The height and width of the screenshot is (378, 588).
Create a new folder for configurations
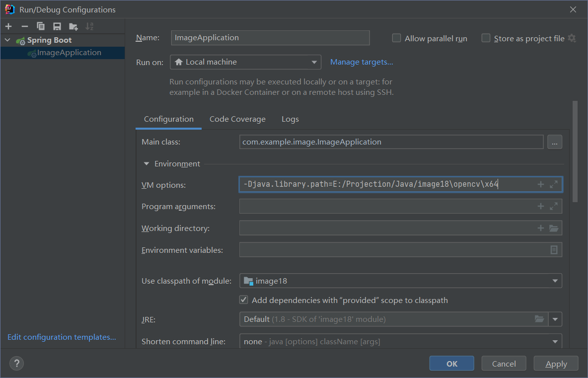point(73,26)
